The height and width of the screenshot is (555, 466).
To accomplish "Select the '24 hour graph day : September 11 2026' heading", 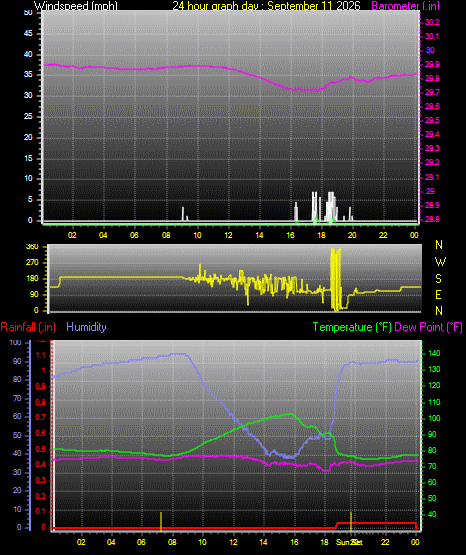I will point(266,6).
